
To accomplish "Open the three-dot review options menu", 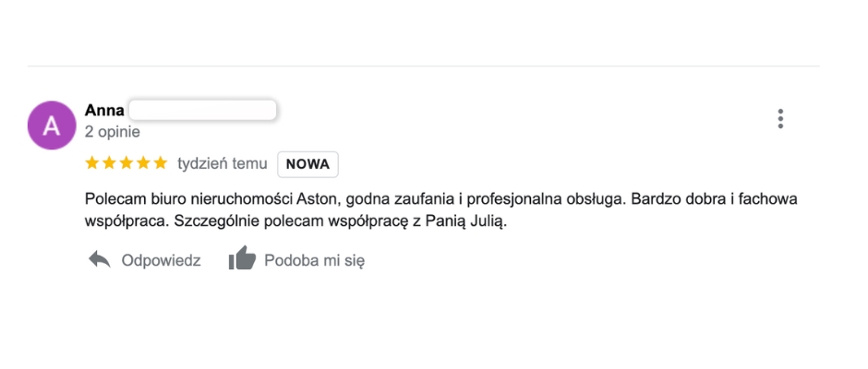I will (x=780, y=119).
